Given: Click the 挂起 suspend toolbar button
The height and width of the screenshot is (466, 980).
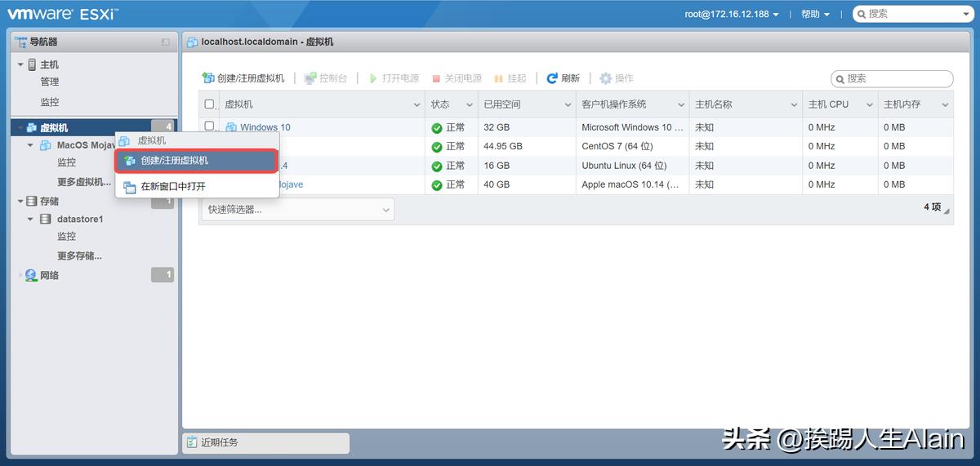Looking at the screenshot, I should pyautogui.click(x=510, y=78).
